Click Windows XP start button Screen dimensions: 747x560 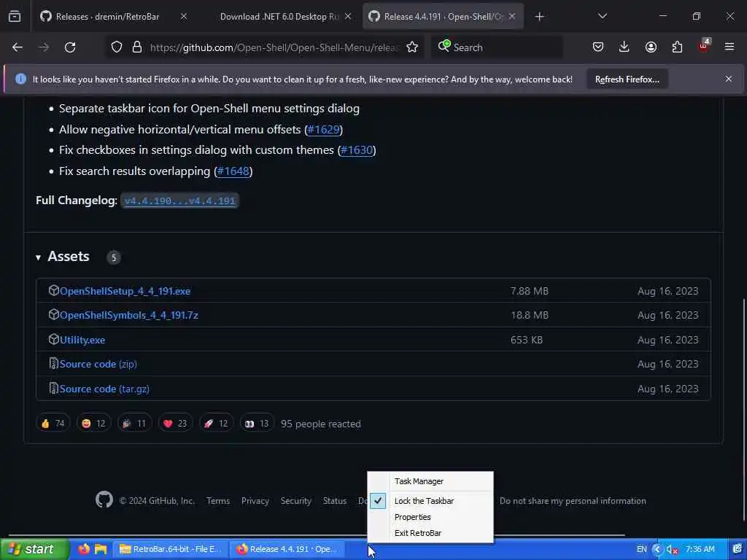point(34,549)
